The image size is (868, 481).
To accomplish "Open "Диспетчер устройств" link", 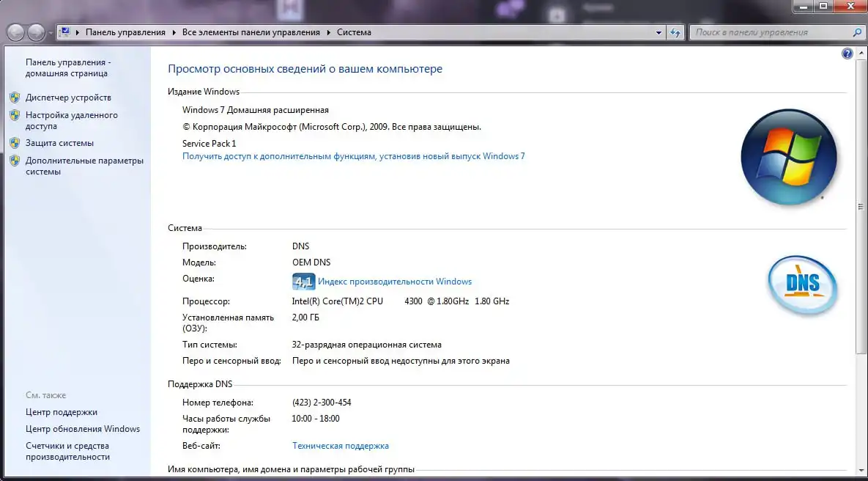I will click(x=68, y=98).
